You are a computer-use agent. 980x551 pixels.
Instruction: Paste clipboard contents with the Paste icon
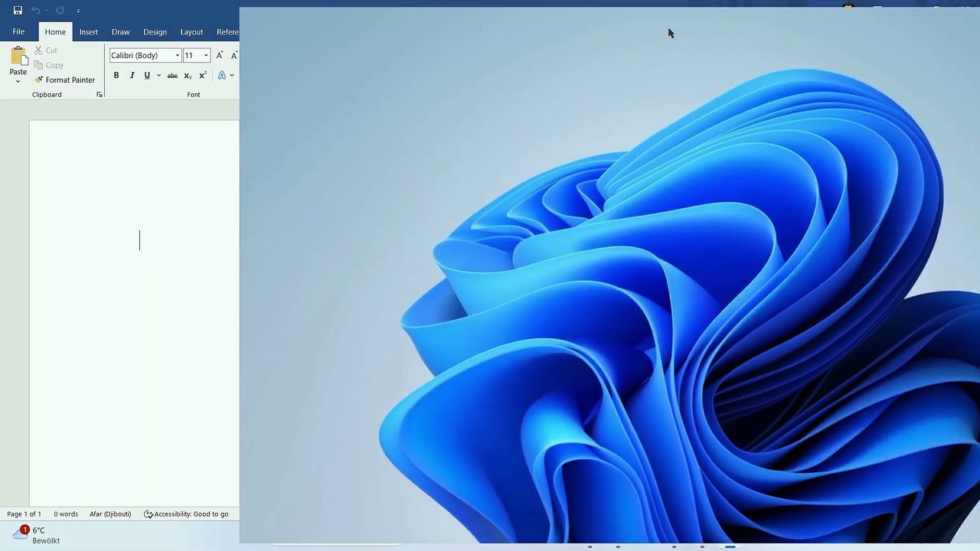point(18,56)
